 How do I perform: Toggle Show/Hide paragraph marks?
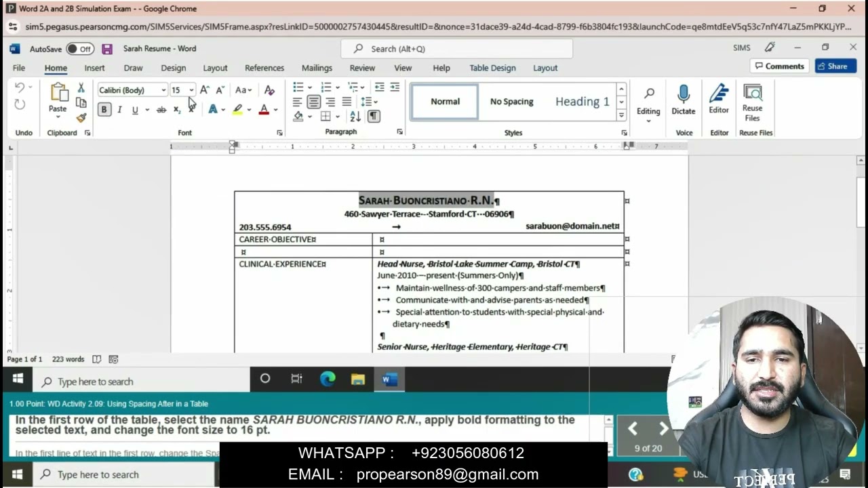374,117
